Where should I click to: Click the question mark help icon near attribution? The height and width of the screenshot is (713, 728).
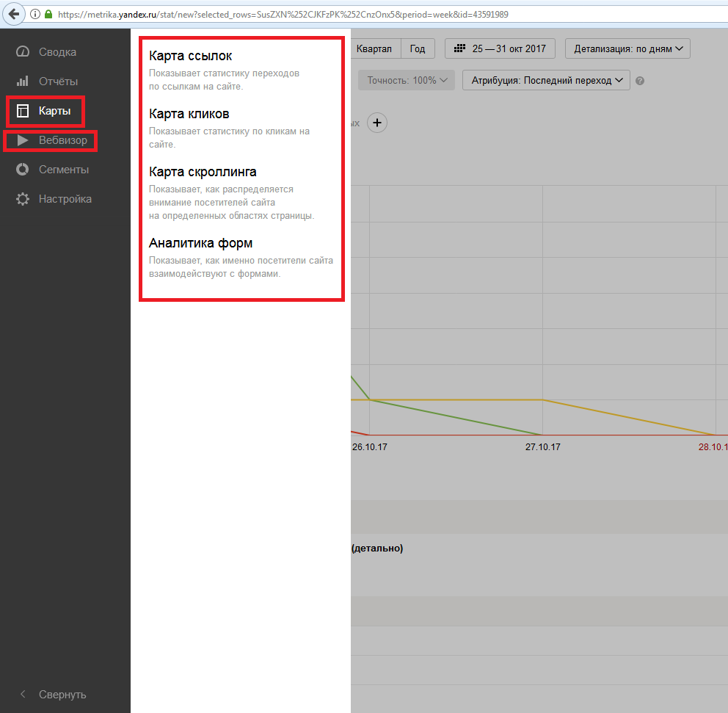(640, 81)
